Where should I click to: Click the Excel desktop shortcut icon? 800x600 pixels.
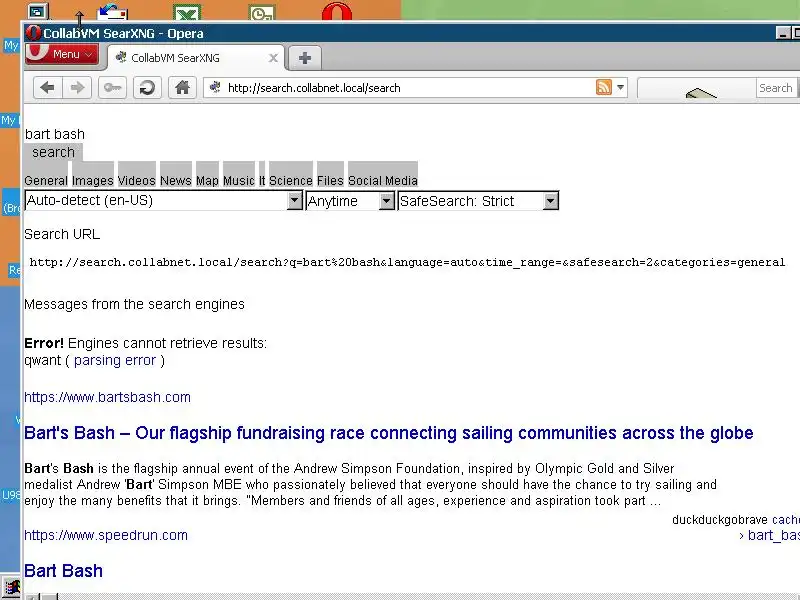pos(187,12)
